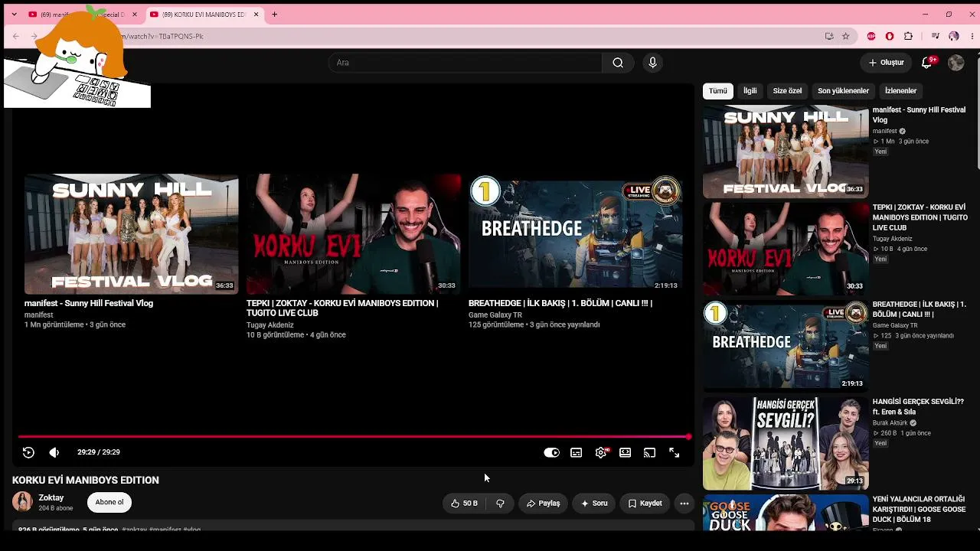
Task: Bookmark this page with the star
Action: click(x=846, y=36)
